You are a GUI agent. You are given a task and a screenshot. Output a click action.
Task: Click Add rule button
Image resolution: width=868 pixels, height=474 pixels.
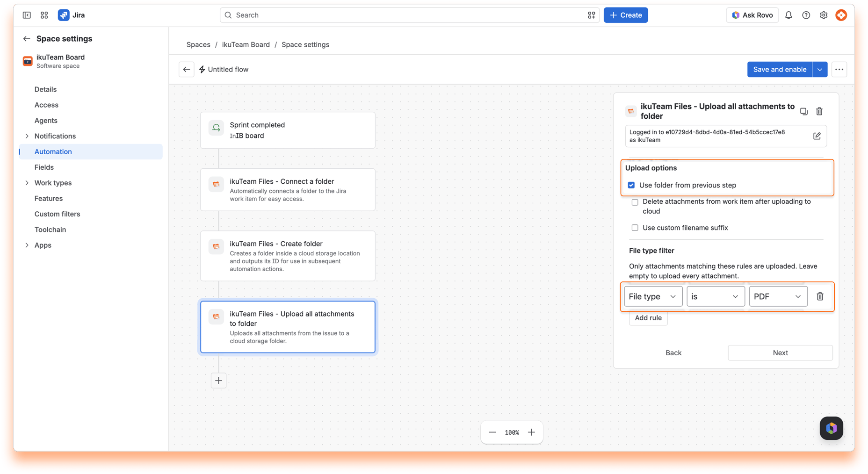(x=648, y=318)
